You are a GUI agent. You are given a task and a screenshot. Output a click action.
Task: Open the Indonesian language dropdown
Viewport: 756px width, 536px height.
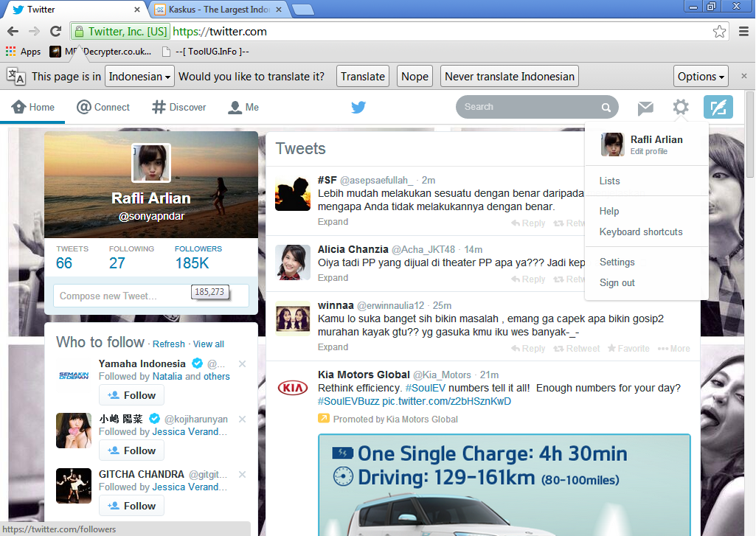[139, 76]
